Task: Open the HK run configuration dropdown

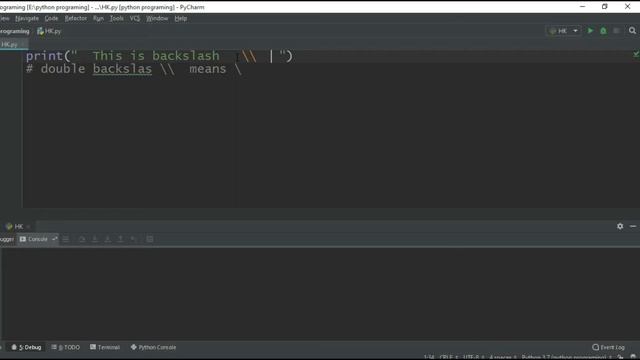Action: click(x=563, y=31)
